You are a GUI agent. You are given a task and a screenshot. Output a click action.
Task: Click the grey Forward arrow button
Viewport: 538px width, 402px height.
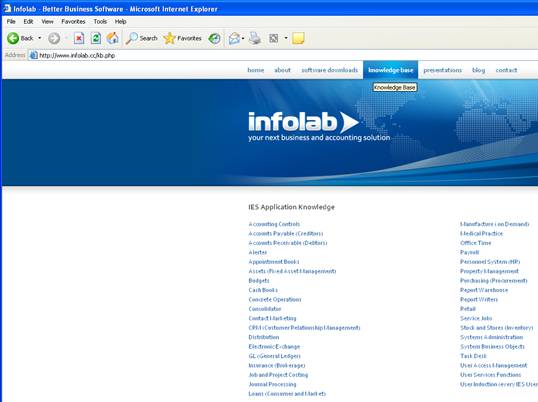(54, 38)
